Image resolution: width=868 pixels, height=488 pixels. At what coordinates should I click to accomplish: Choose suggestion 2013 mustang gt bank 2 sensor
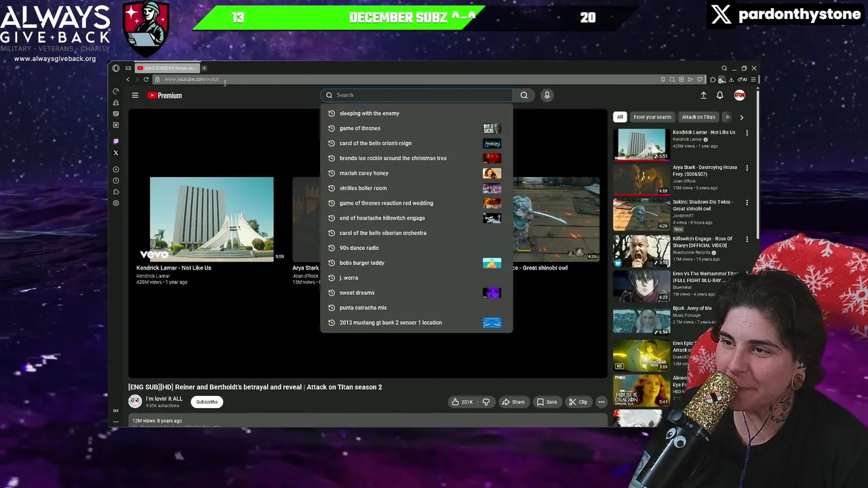(416, 323)
